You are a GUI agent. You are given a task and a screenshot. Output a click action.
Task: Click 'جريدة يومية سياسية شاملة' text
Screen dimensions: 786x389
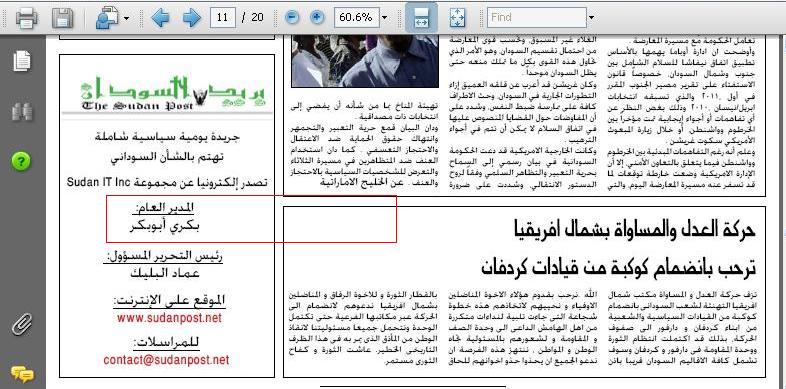(167, 137)
